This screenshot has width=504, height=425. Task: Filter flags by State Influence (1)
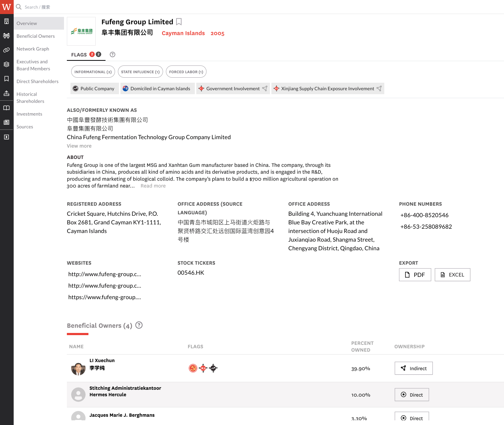click(140, 72)
